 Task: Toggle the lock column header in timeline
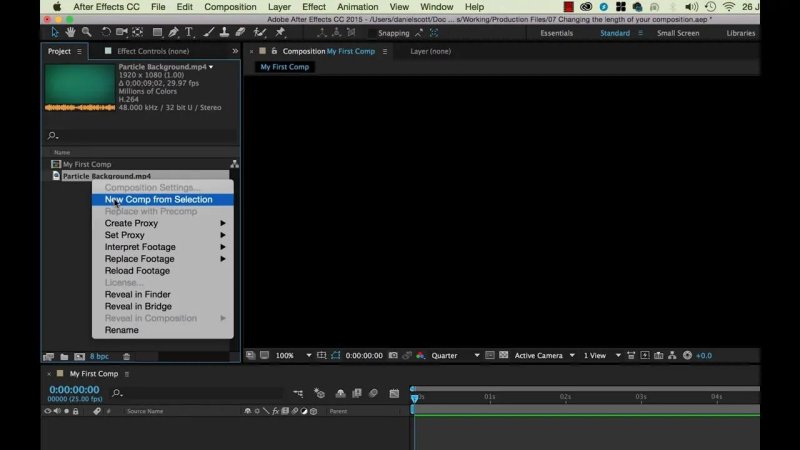pyautogui.click(x=76, y=411)
